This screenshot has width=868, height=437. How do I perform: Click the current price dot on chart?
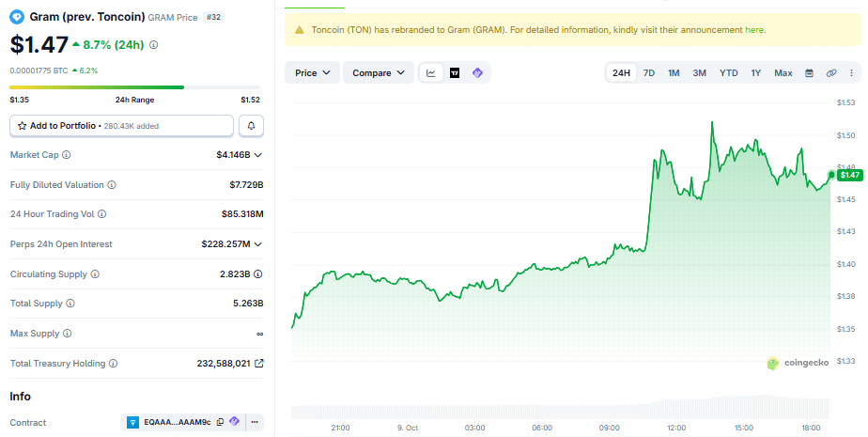coord(831,175)
